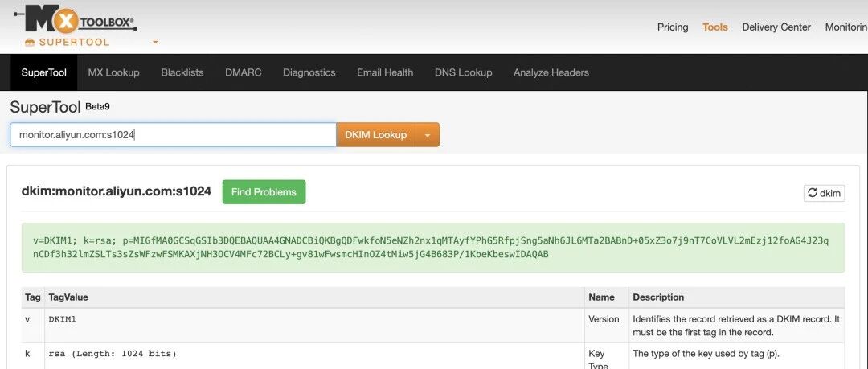This screenshot has width=868, height=369.
Task: Click the green DKIM record text box
Action: point(433,248)
